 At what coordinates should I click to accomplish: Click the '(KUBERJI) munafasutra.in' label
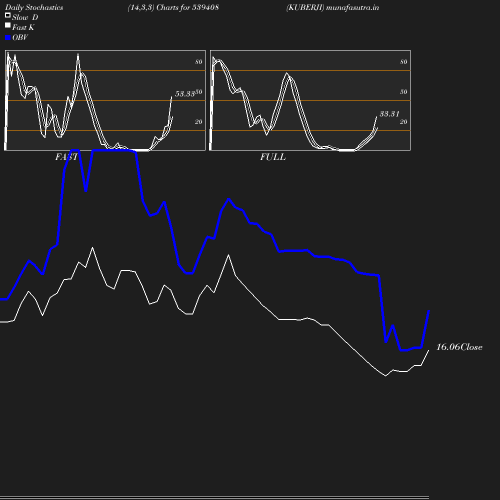332,8
